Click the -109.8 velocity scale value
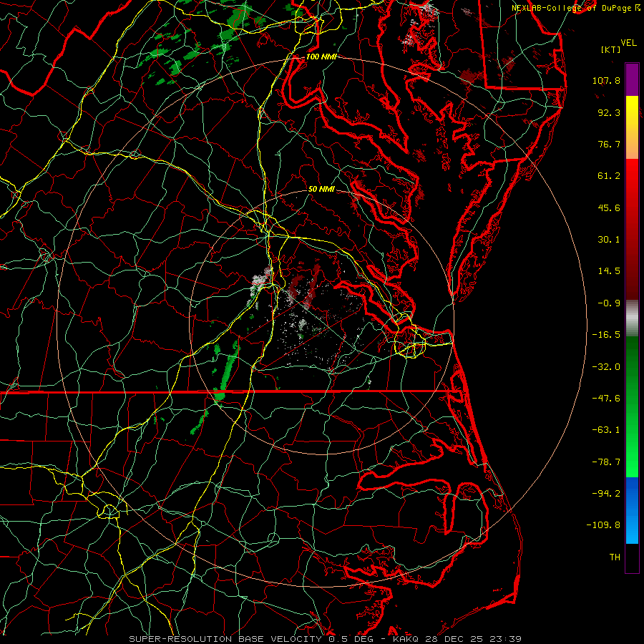Screen dimensions: 644x644 coord(603,525)
